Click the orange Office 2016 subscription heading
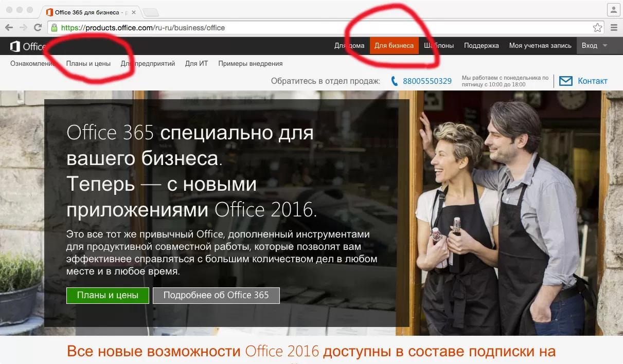 [x=311, y=352]
